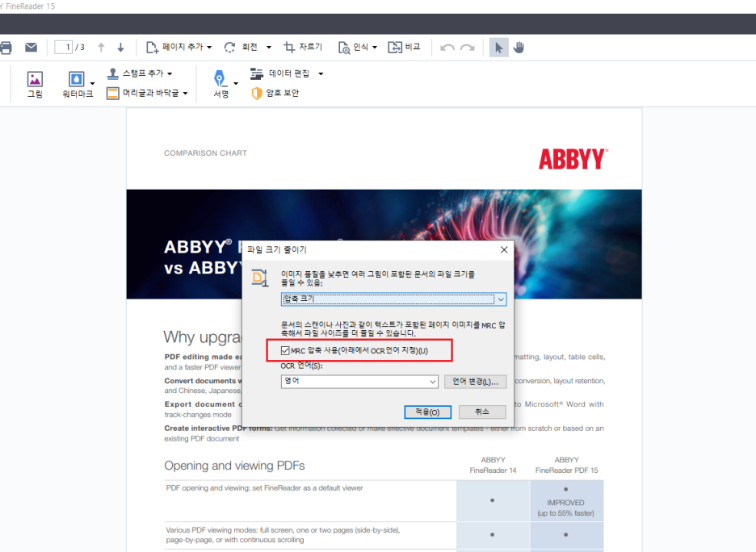
Task: Click the 인식 recognize icon
Action: coord(344,48)
